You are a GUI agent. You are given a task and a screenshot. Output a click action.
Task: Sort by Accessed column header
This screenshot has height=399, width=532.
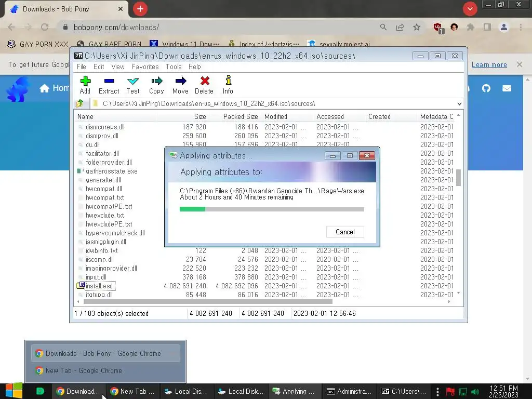(330, 116)
